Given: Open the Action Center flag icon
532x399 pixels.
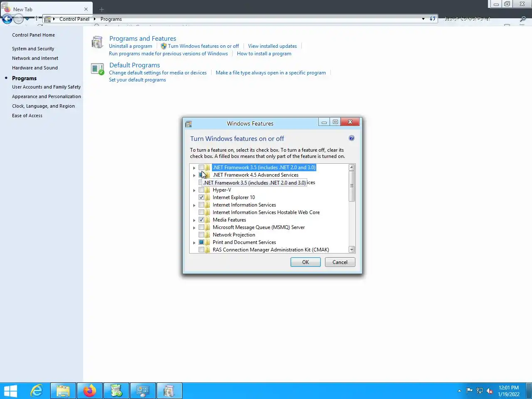Looking at the screenshot, I should (x=470, y=391).
